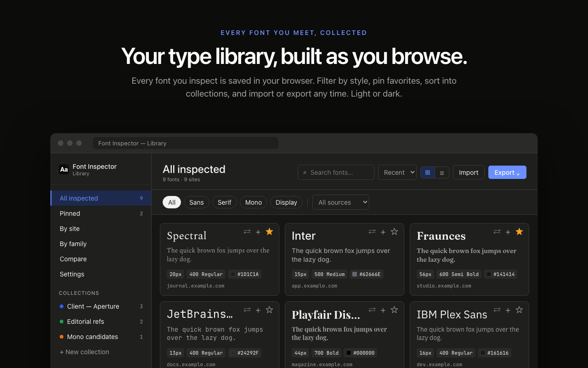Click compare arrows icon on Fraunces card

coord(497,232)
